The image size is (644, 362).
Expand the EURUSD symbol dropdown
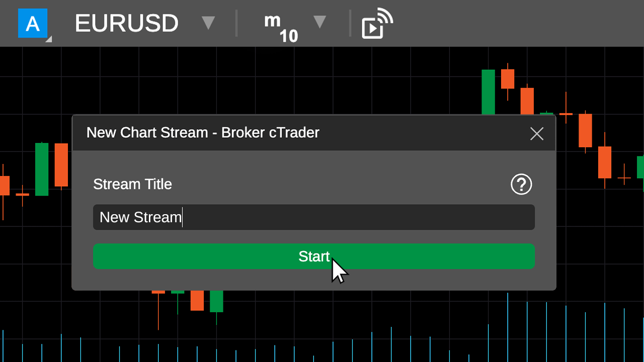208,23
